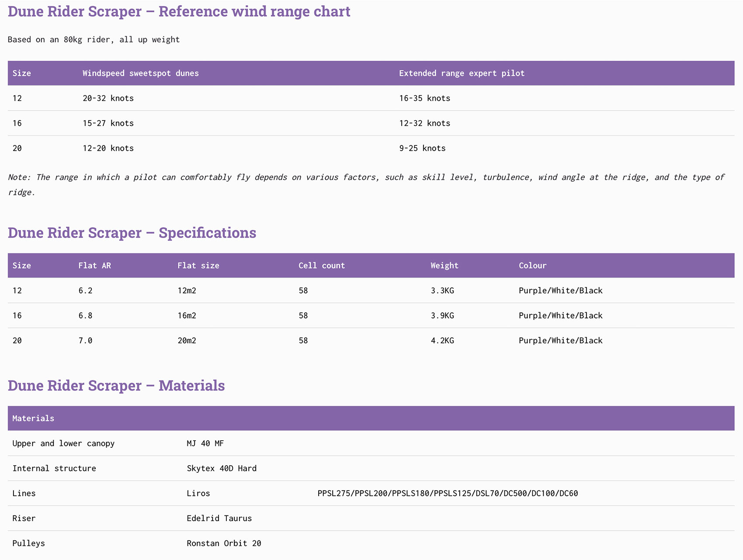Select the 'MJ 40 MF' canopy material

pyautogui.click(x=205, y=444)
